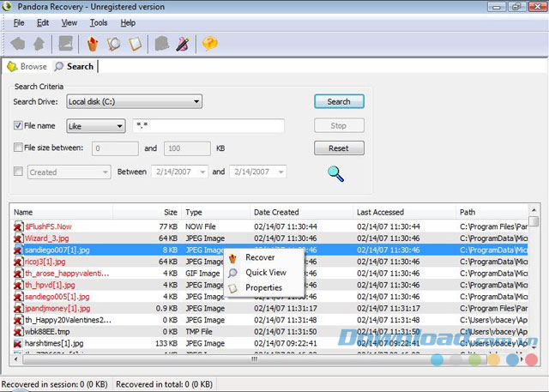Enable the date filter checkbox
Image resolution: width=549 pixels, height=392 pixels.
[19, 172]
